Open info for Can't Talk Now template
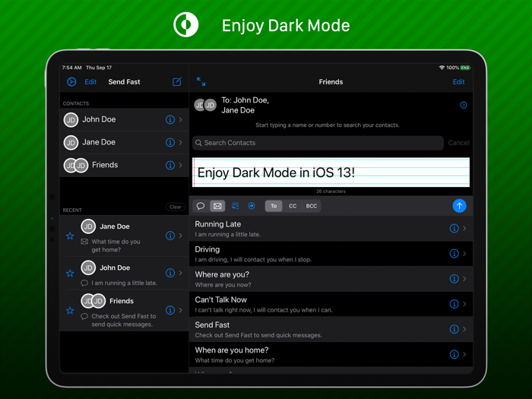This screenshot has height=399, width=532. click(454, 304)
